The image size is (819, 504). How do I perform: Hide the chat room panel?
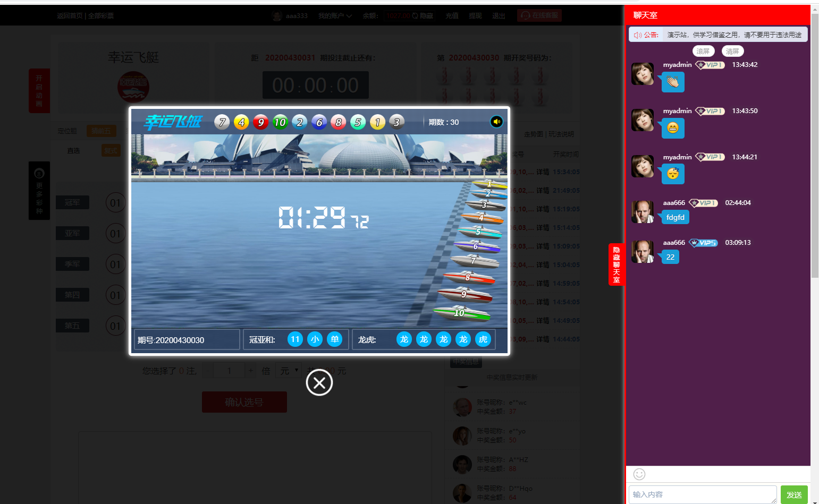[x=616, y=264]
